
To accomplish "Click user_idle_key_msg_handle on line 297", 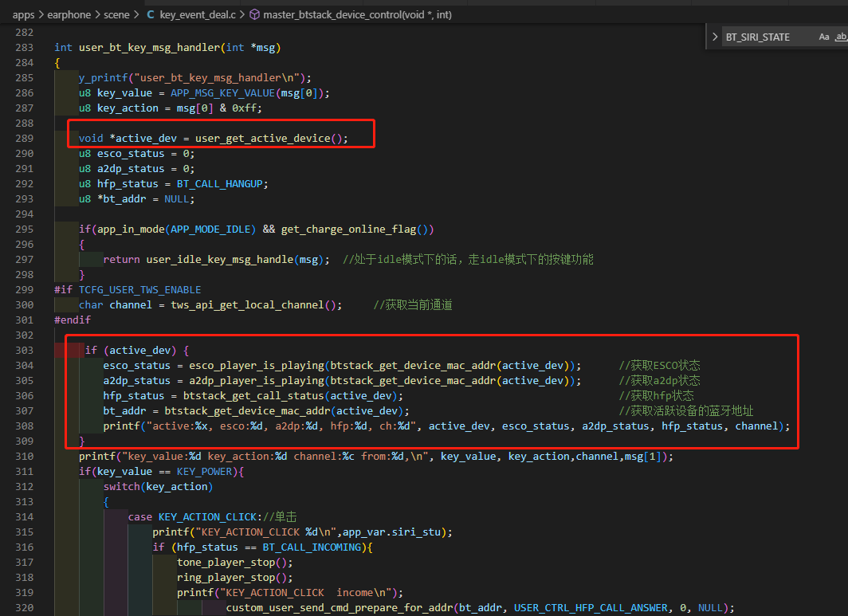I will [x=220, y=260].
